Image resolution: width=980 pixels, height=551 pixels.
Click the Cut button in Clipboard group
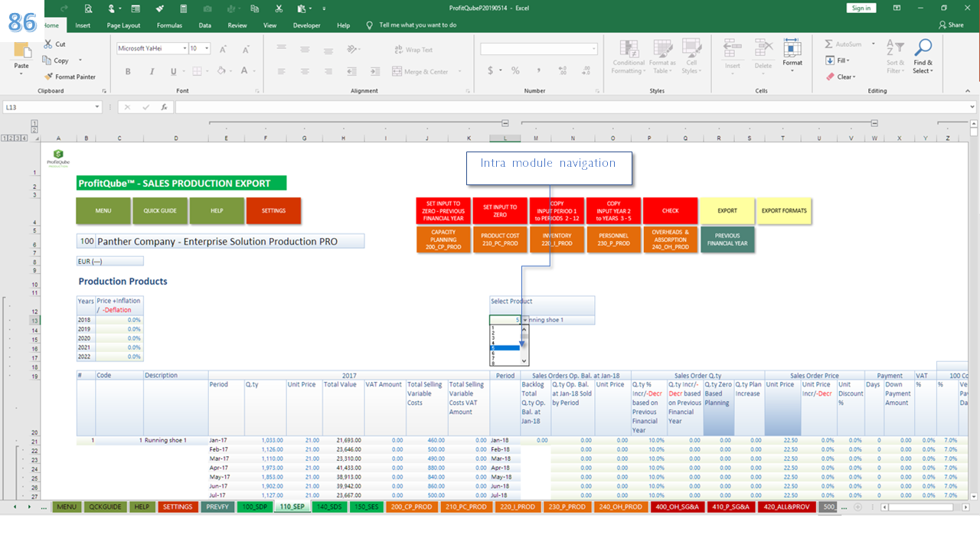(x=54, y=44)
